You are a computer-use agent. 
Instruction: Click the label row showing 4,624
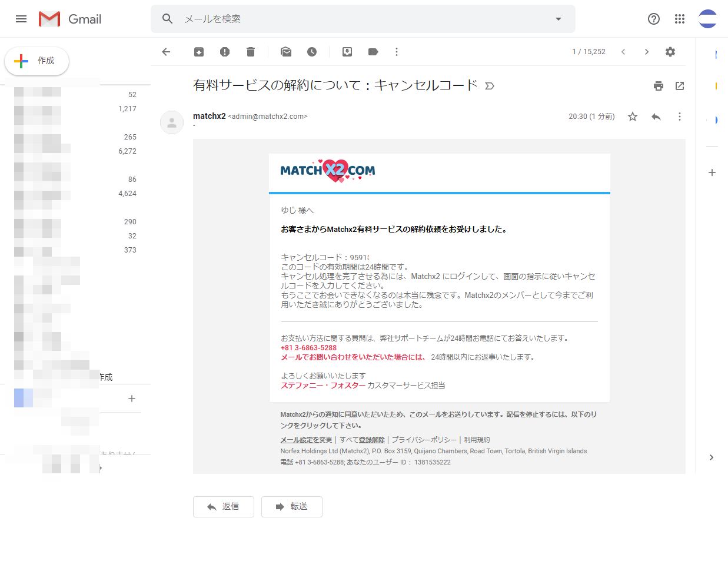click(75, 194)
